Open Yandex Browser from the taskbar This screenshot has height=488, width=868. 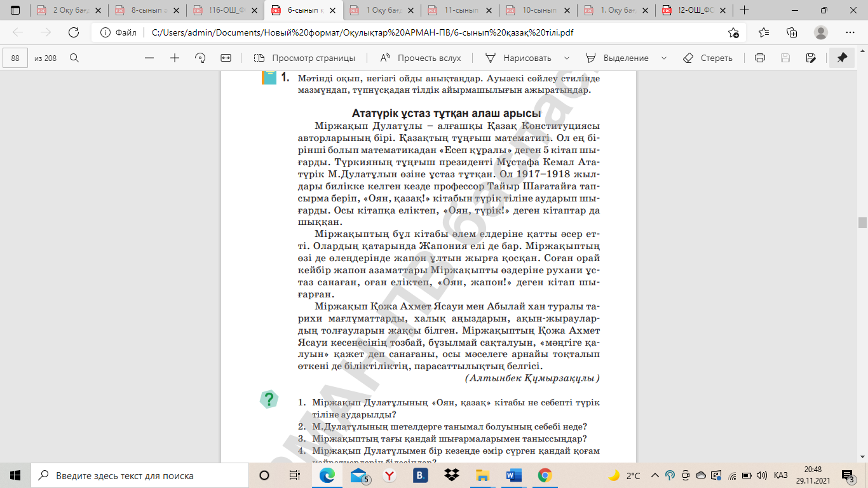pyautogui.click(x=390, y=475)
